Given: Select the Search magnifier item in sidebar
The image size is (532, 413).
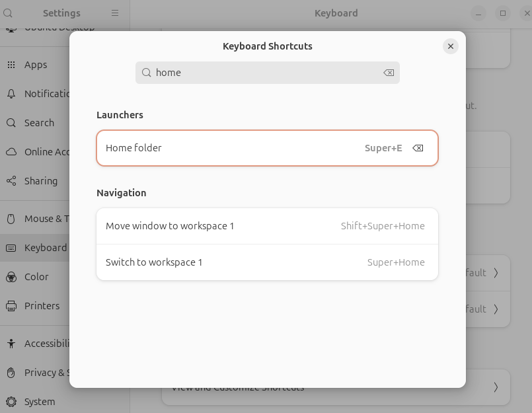Looking at the screenshot, I should 11,123.
